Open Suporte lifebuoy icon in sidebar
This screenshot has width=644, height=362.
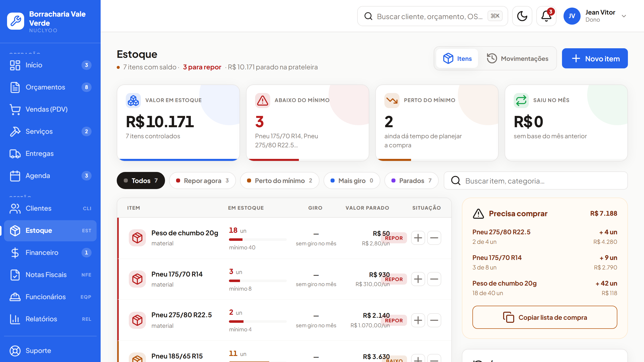(x=15, y=351)
